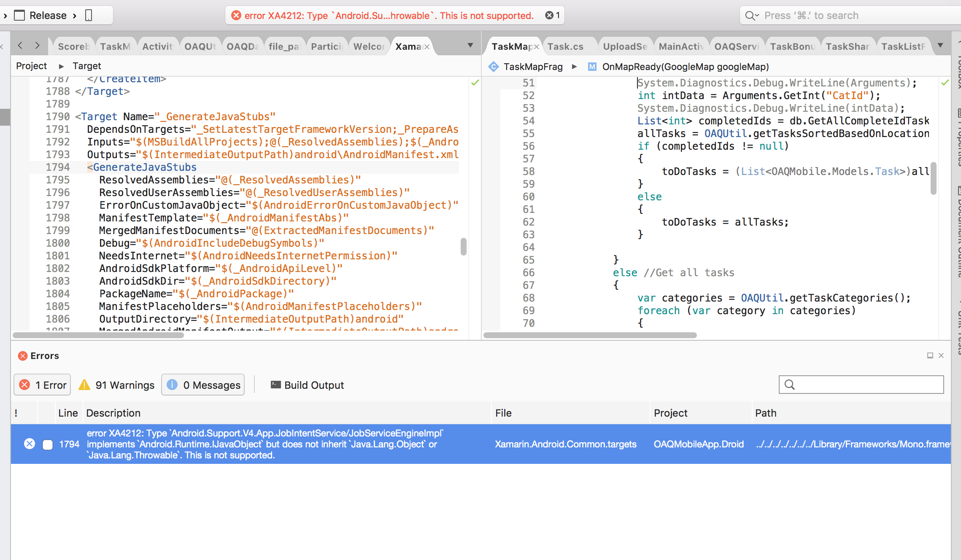Image resolution: width=961 pixels, height=560 pixels.
Task: Click the Build Output terminal icon
Action: click(275, 385)
